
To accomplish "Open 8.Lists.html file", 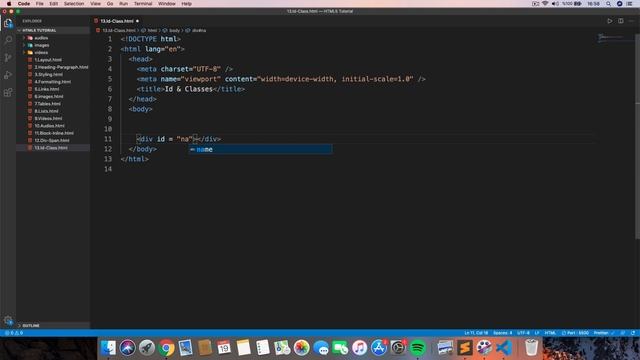I will 46,111.
